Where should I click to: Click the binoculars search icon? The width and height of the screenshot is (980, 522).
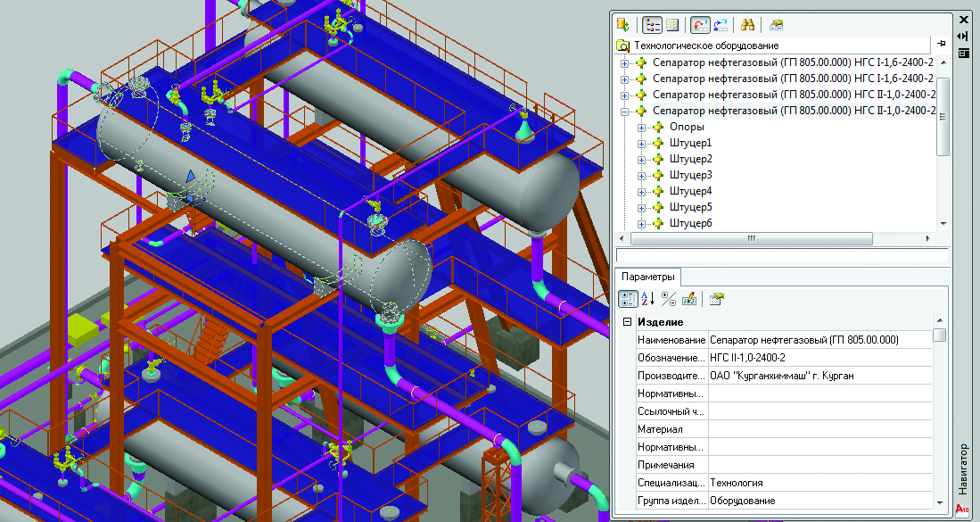point(748,24)
